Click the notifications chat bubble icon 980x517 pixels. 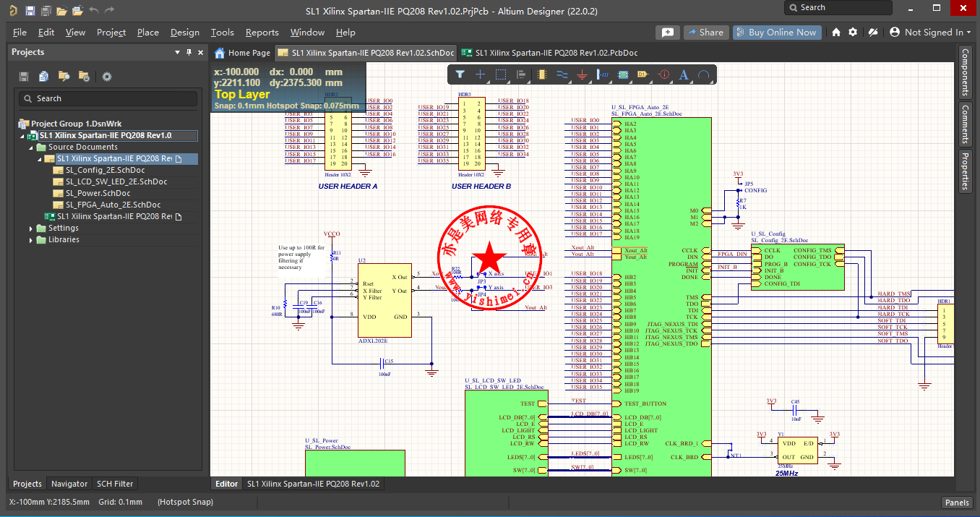coord(668,33)
